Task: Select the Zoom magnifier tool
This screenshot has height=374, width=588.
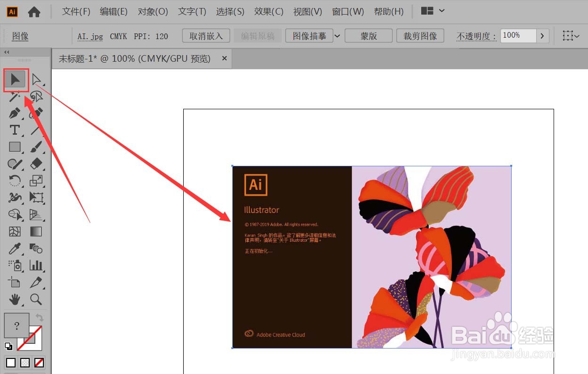Action: pos(37,299)
